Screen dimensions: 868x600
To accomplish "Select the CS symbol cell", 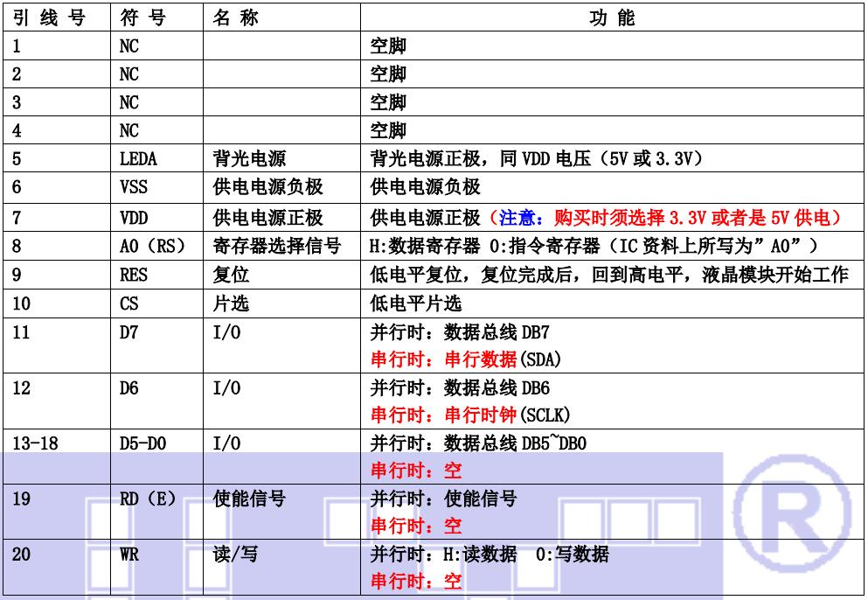I will point(128,303).
